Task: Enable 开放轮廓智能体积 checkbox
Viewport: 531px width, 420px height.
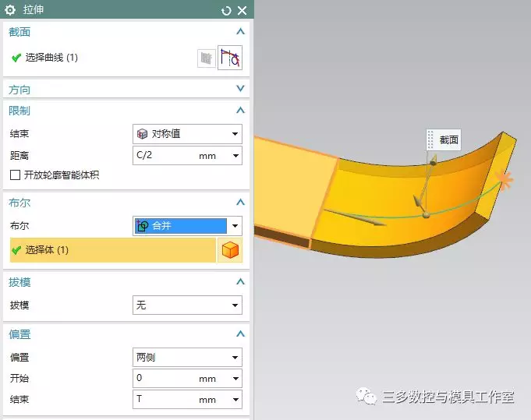Action: 15,175
